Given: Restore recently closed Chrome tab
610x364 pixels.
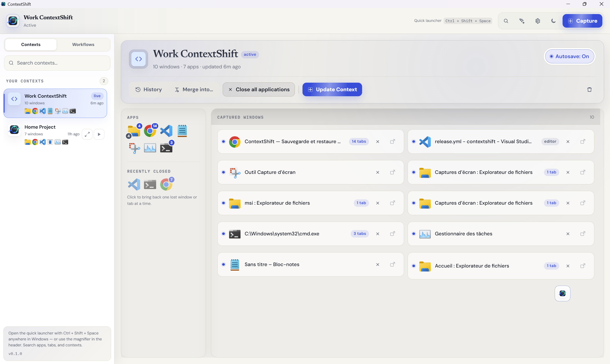Looking at the screenshot, I should coord(166,184).
